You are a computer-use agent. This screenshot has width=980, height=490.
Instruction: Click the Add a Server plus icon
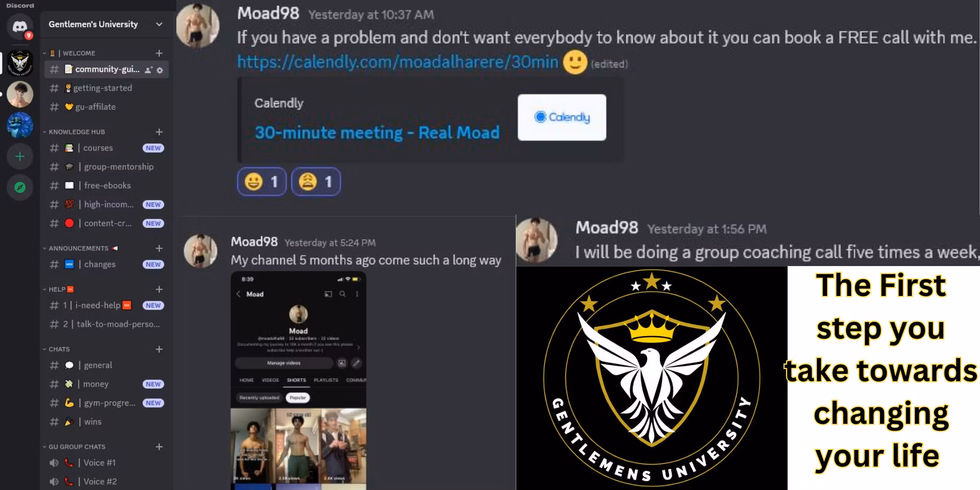pos(20,156)
